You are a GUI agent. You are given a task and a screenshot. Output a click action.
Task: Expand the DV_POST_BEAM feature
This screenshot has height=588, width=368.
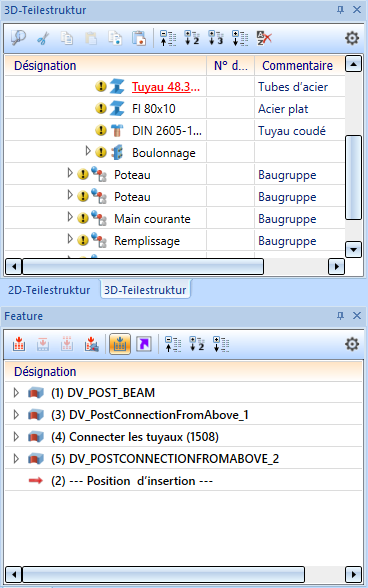[16, 393]
